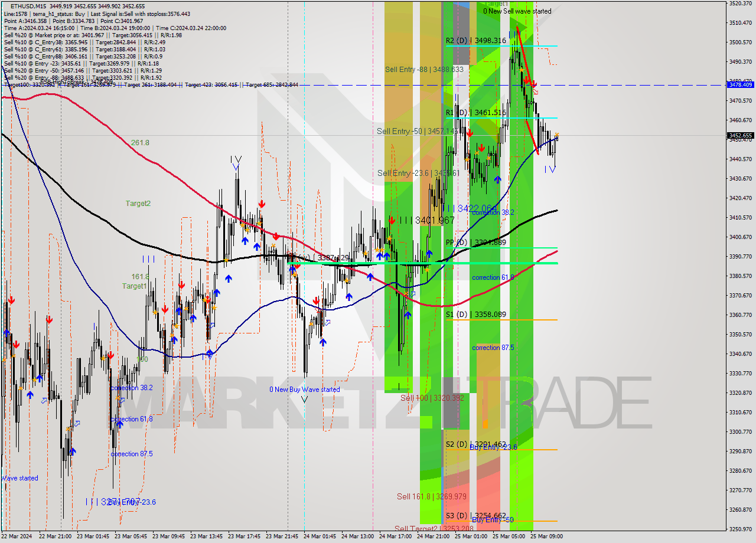
Task: Click the 'Sell Entry -23.6 | 3435.61' label
Action: pos(418,173)
